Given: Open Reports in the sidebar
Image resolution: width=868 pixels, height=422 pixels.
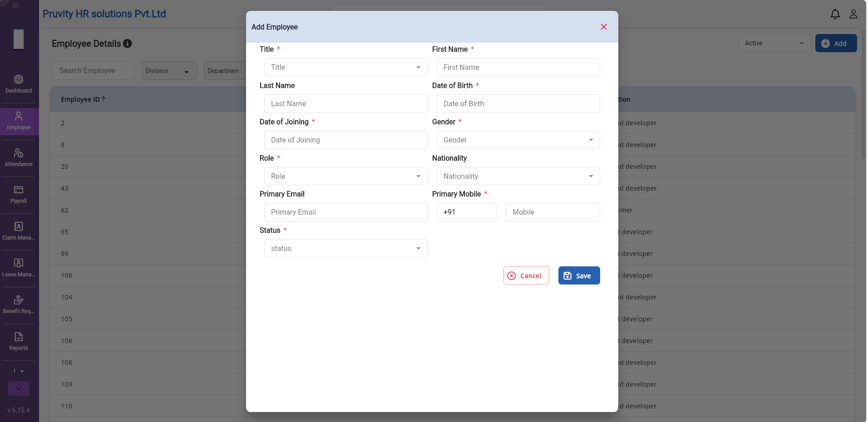Looking at the screenshot, I should coord(19,342).
